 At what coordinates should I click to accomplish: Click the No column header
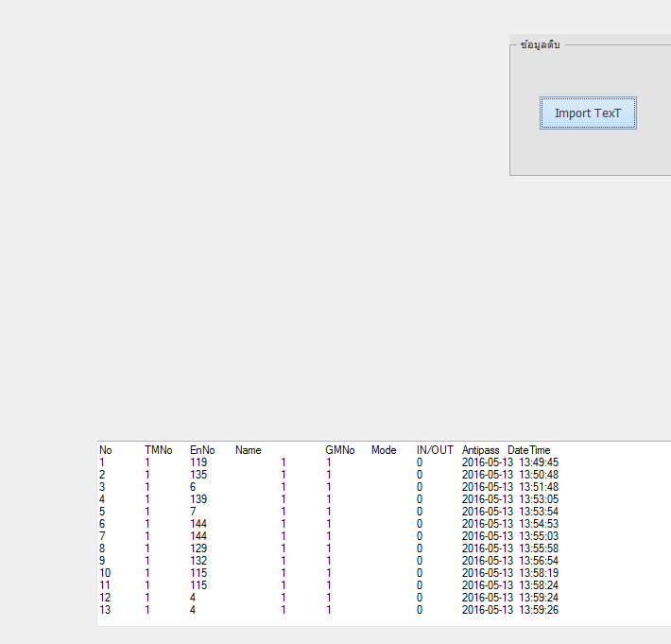pos(105,450)
